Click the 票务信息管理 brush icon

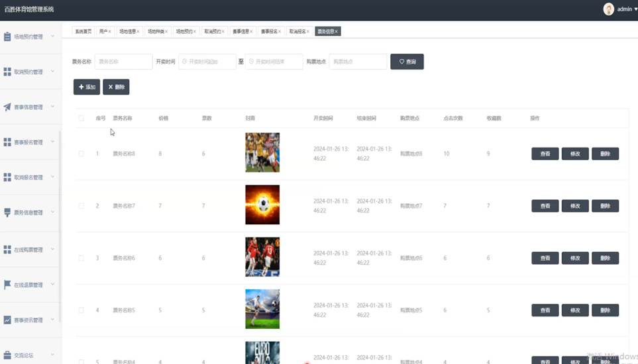[7, 212]
